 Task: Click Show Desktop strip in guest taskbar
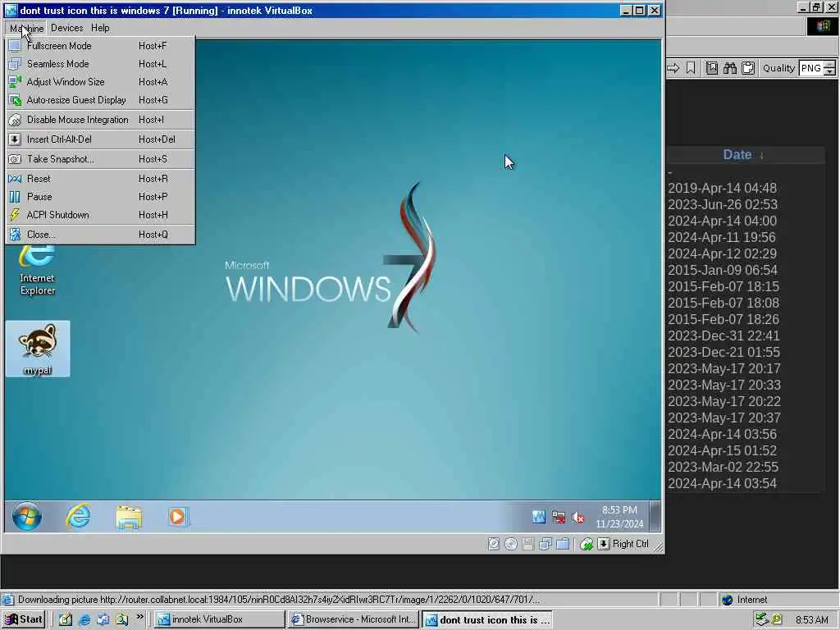[655, 517]
